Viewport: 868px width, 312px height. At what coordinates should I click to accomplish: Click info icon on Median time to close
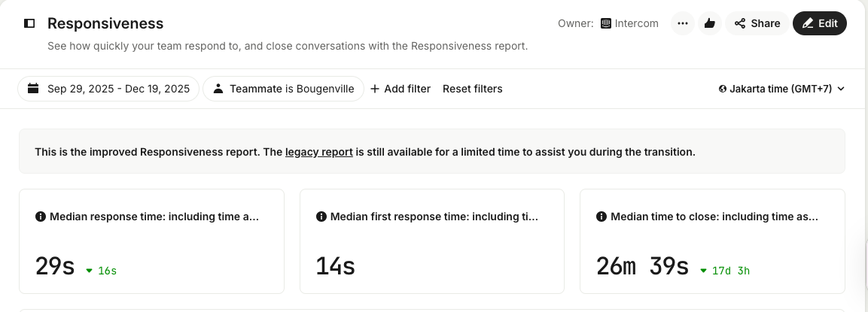click(602, 217)
